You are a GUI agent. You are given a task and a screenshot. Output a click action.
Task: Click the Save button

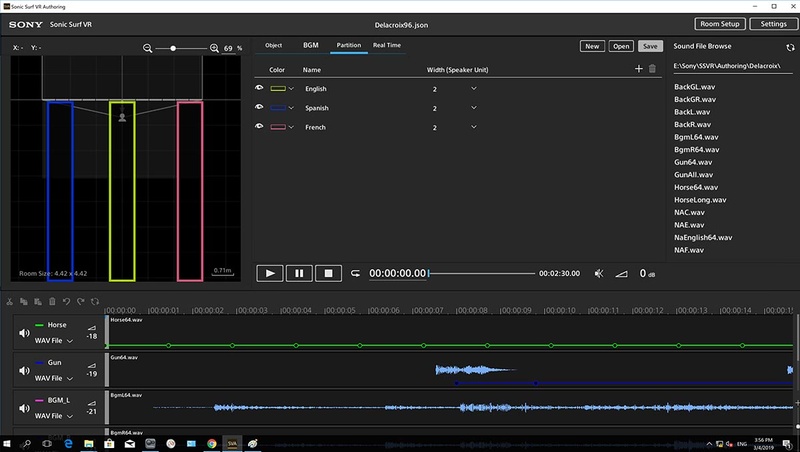pyautogui.click(x=650, y=46)
